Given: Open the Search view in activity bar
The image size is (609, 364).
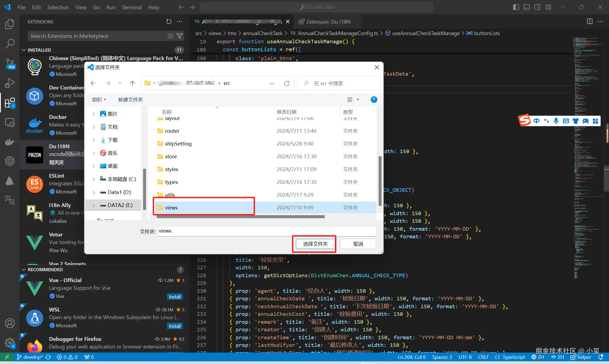Looking at the screenshot, I should coord(10,44).
